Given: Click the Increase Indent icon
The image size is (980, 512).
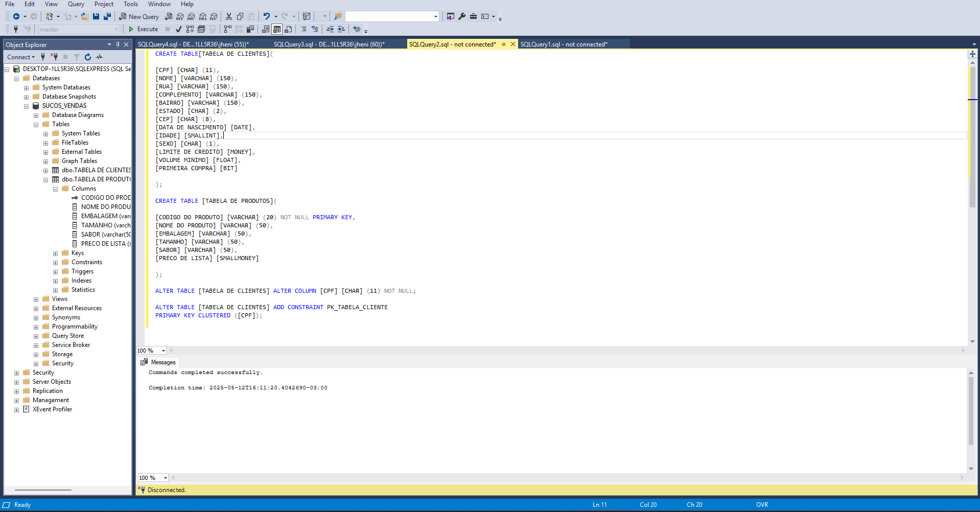Looking at the screenshot, I should coord(341,29).
